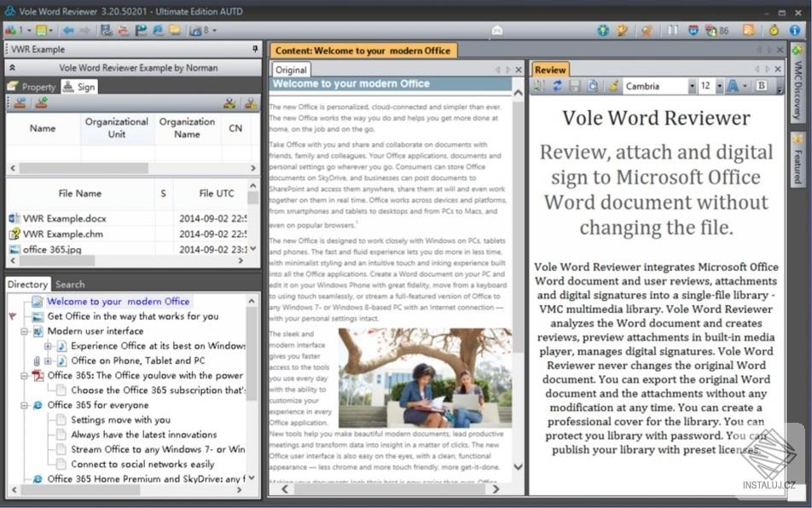Click the open book icon in top toolbar
The width and height of the screenshot is (812, 508).
[673, 30]
